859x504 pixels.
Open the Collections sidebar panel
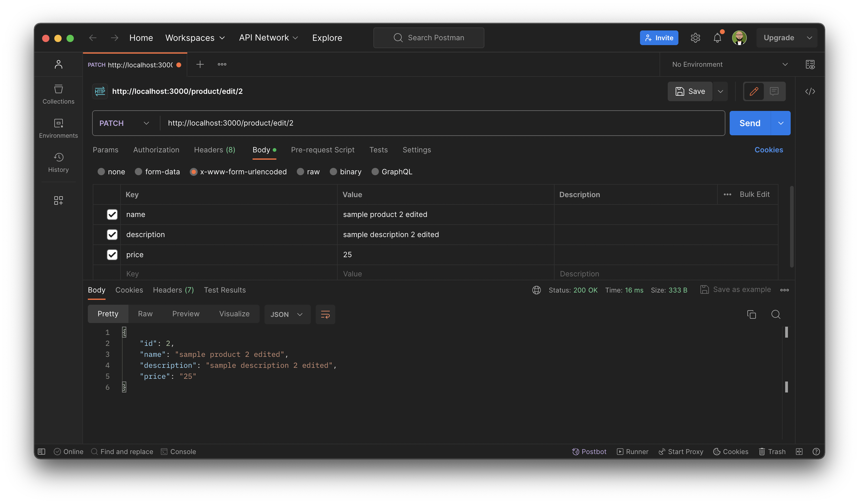point(58,94)
